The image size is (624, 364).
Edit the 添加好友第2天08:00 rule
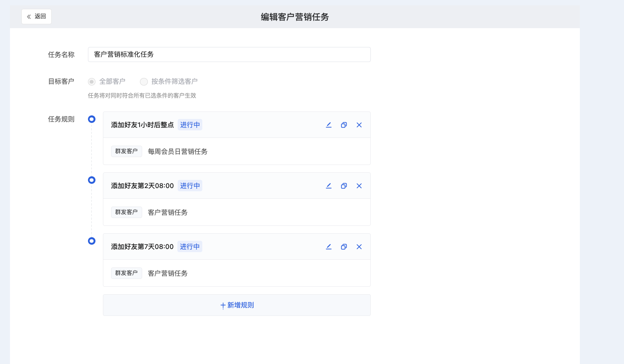coord(329,186)
